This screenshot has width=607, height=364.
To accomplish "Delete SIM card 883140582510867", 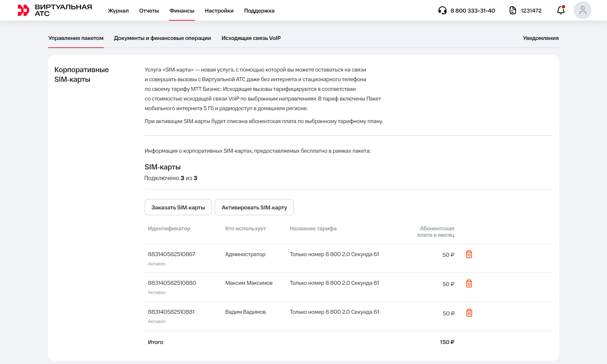I will point(469,254).
